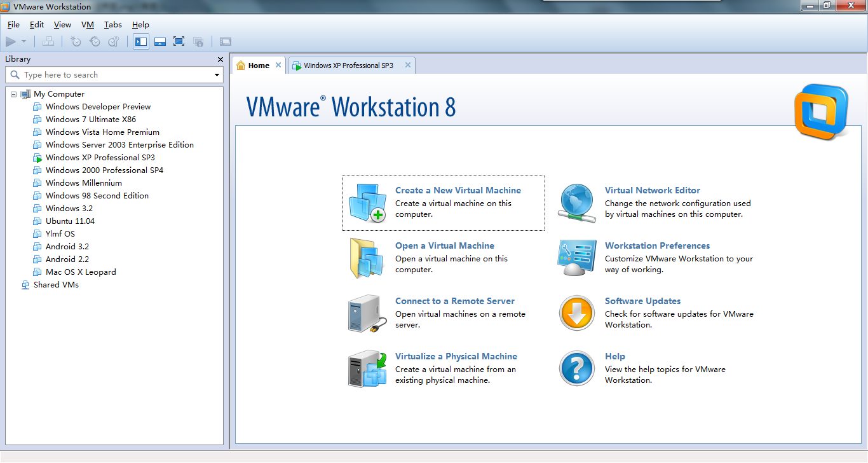Open the File menu
This screenshot has height=463, width=868.
click(13, 25)
